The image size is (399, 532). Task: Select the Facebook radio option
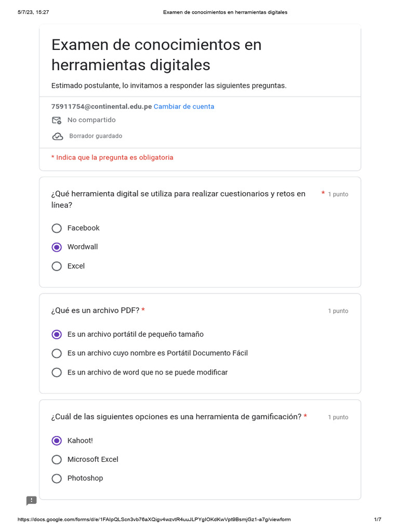tap(57, 228)
